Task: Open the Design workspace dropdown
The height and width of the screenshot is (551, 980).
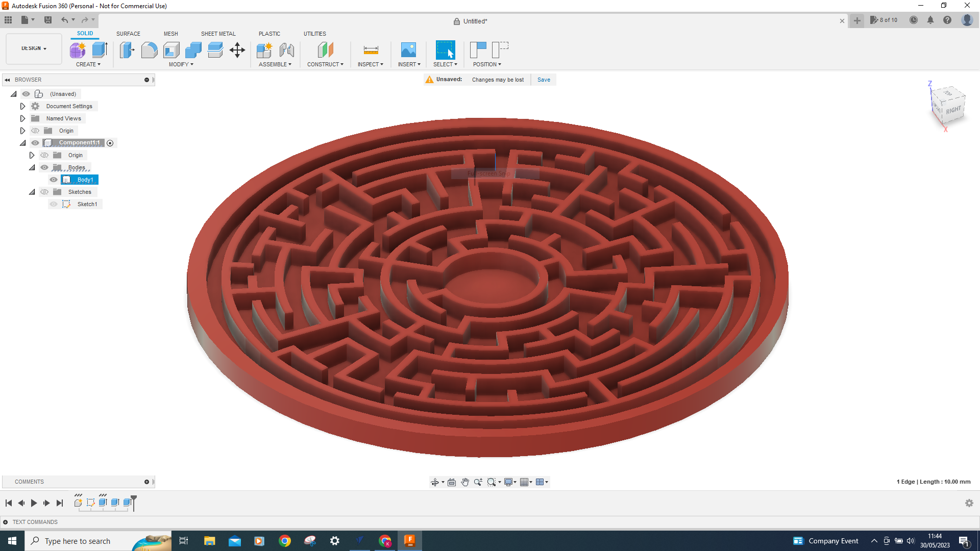Action: (x=32, y=48)
